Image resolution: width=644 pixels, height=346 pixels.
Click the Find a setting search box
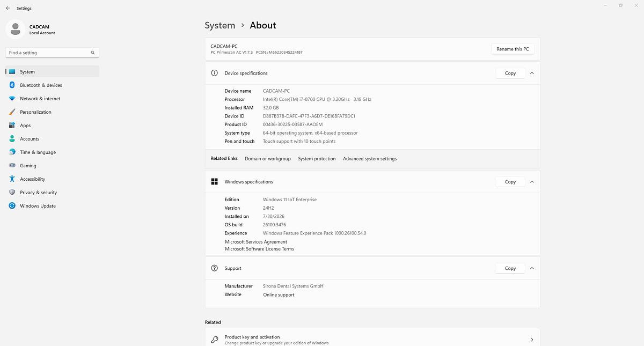click(52, 53)
